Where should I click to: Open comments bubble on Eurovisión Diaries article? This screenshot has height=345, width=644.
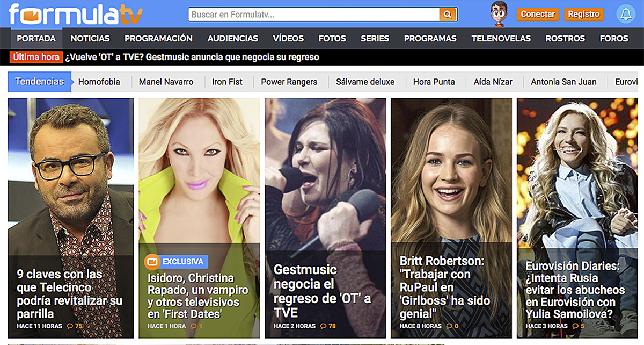[578, 326]
